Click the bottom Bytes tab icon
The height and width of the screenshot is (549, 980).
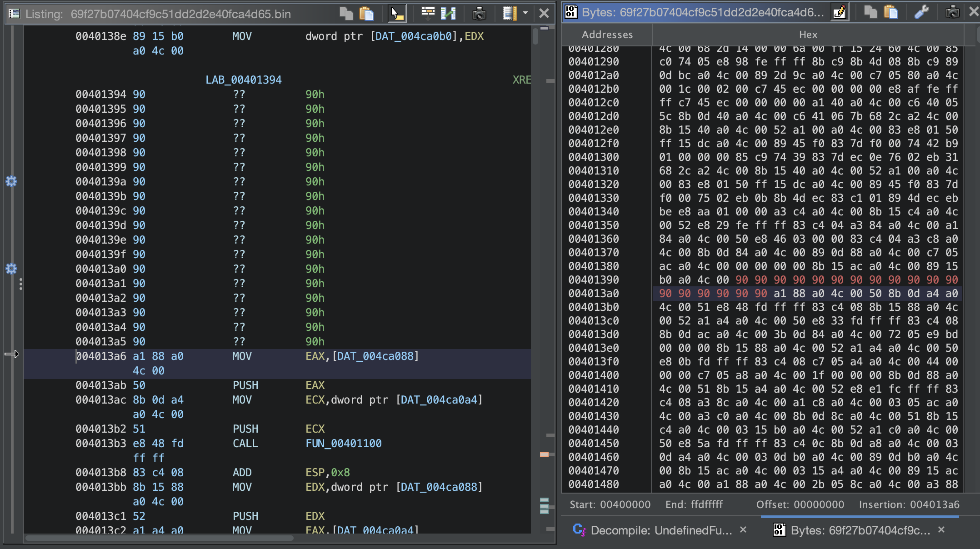(x=780, y=530)
